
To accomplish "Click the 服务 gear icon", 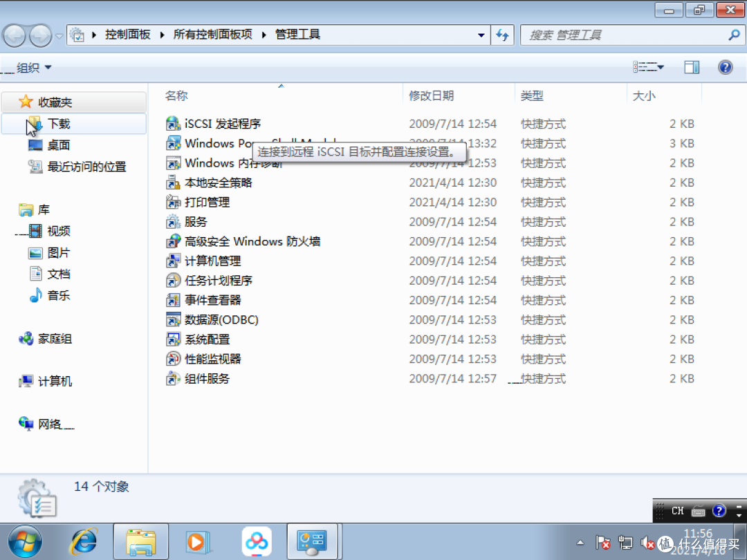I will click(173, 221).
